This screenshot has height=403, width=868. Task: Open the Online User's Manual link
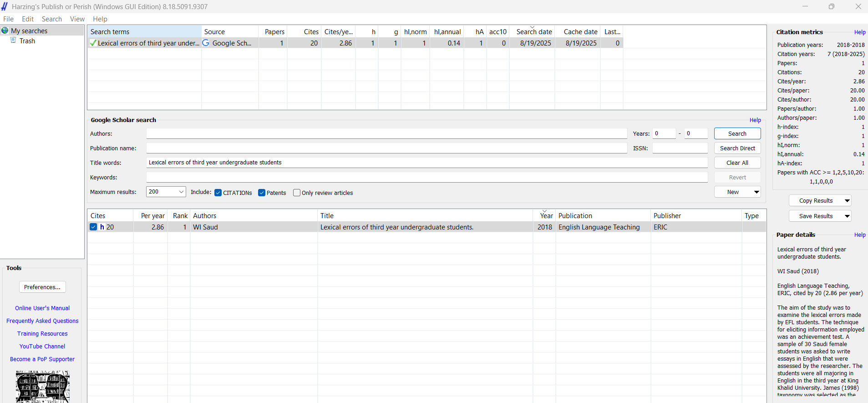42,308
